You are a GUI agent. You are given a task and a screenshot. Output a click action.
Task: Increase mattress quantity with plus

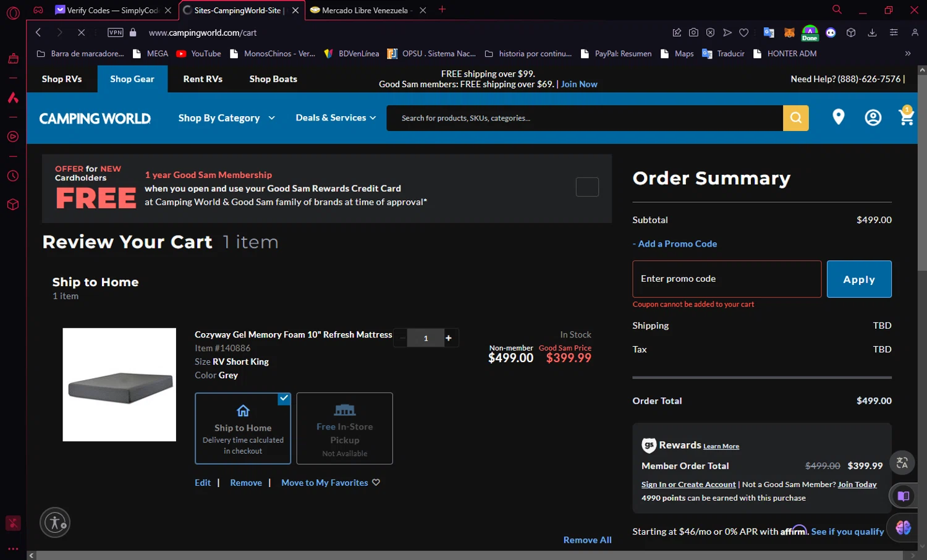coord(449,337)
